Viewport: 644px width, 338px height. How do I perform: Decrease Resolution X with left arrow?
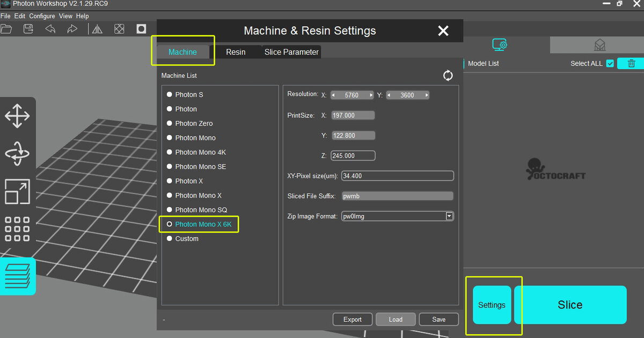[333, 95]
